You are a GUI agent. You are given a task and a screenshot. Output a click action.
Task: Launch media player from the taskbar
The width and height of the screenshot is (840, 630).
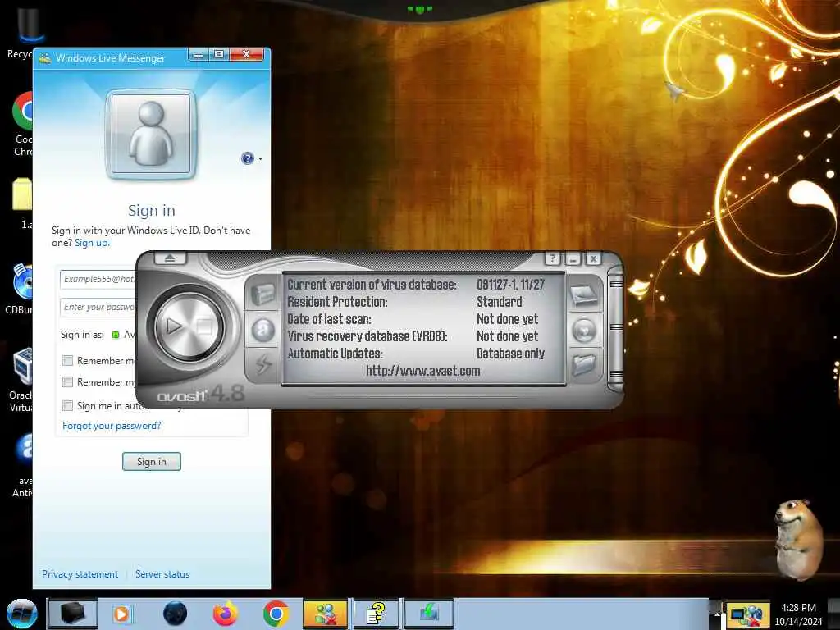121,614
